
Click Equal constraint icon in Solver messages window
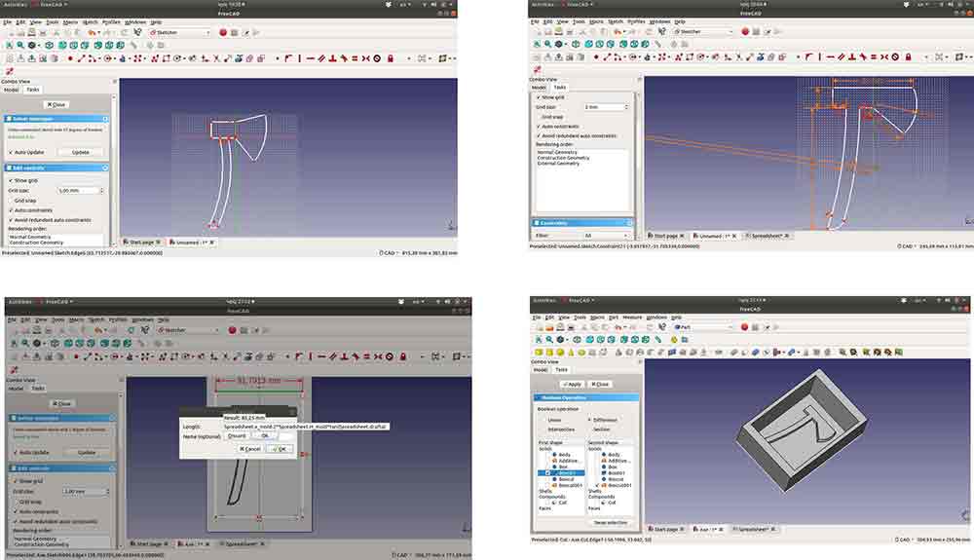(x=355, y=58)
